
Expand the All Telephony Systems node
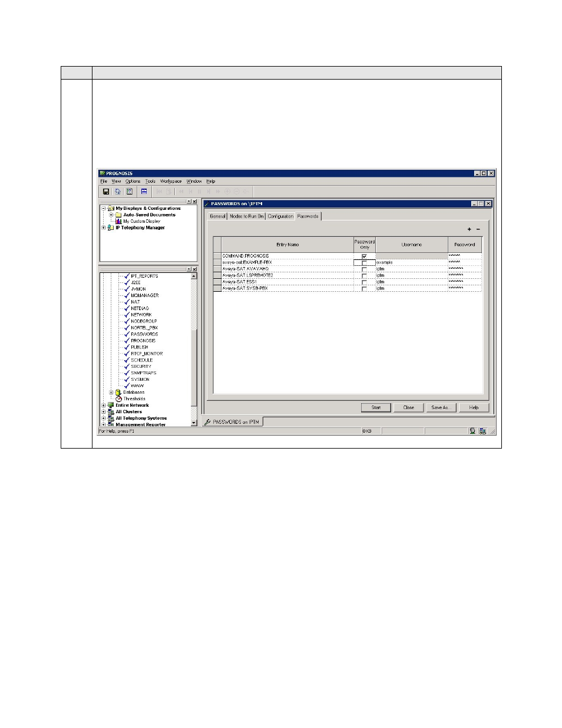coord(104,418)
